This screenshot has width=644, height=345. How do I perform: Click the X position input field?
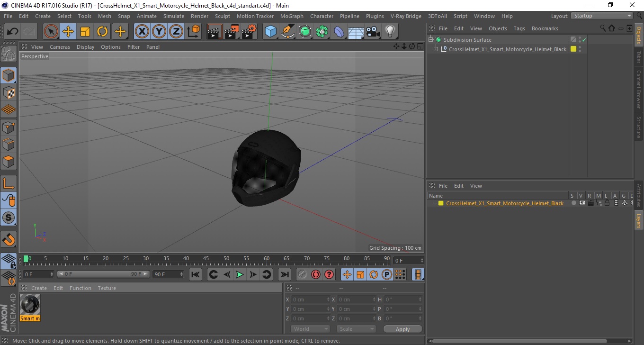[x=310, y=300]
